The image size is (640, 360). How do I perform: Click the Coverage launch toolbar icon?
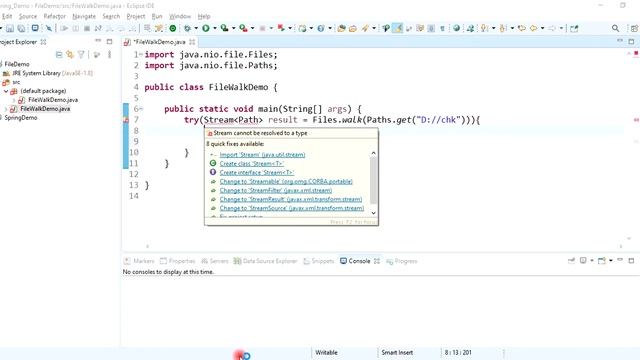coord(224,28)
